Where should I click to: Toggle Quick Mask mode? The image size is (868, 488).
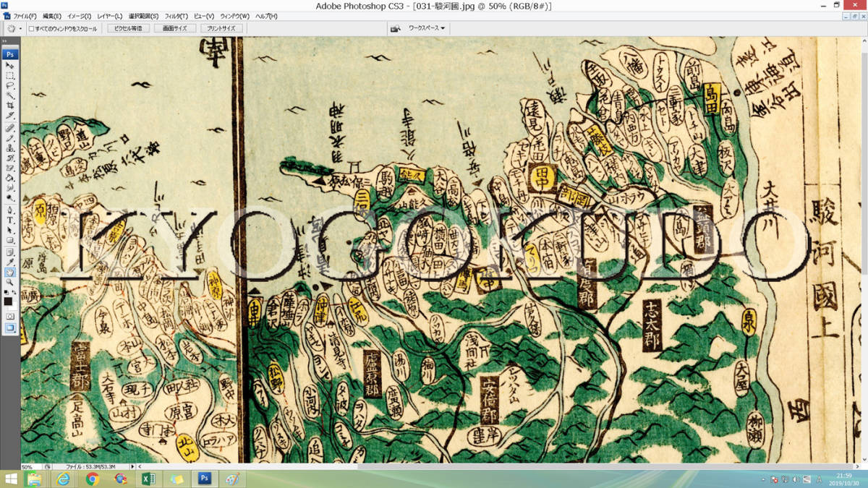10,317
